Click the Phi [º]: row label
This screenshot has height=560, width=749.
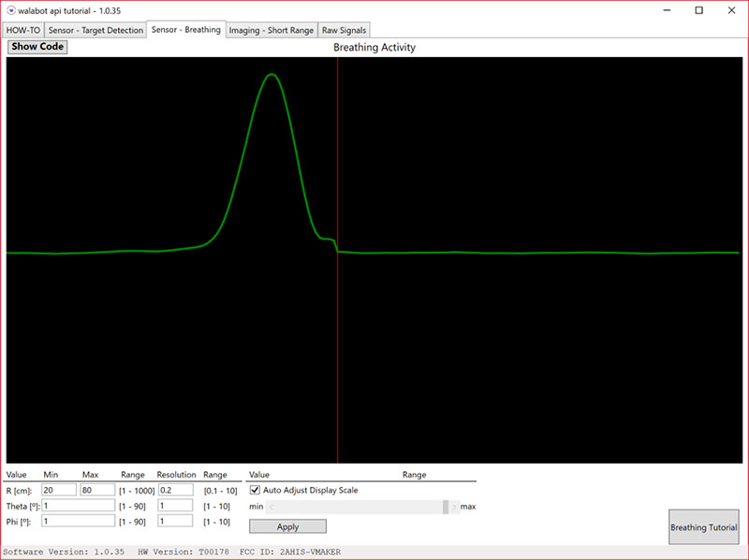coord(19,522)
